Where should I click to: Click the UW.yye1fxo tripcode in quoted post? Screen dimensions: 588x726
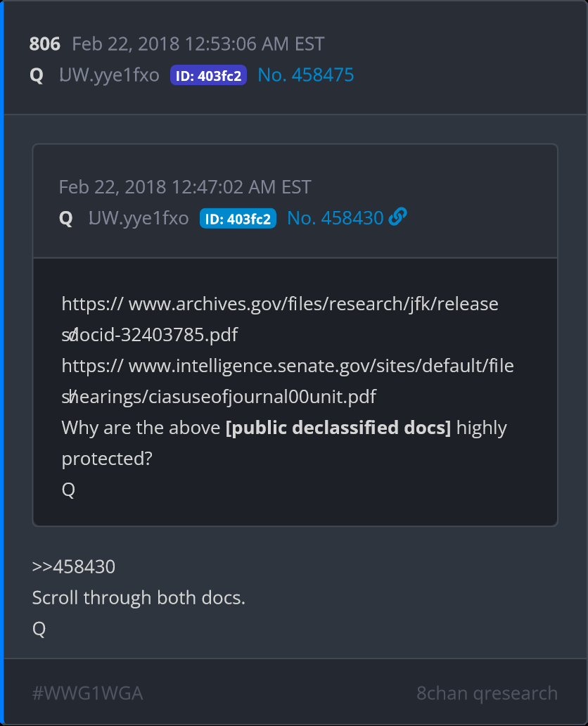tap(139, 219)
